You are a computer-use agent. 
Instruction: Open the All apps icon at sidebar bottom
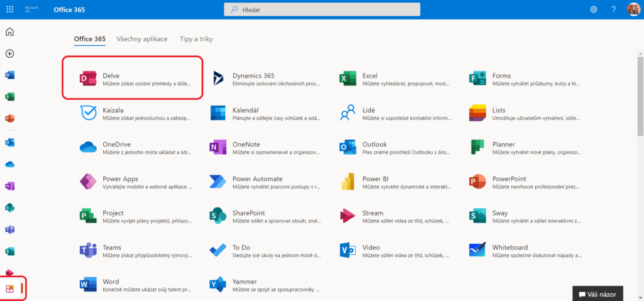(x=9, y=289)
